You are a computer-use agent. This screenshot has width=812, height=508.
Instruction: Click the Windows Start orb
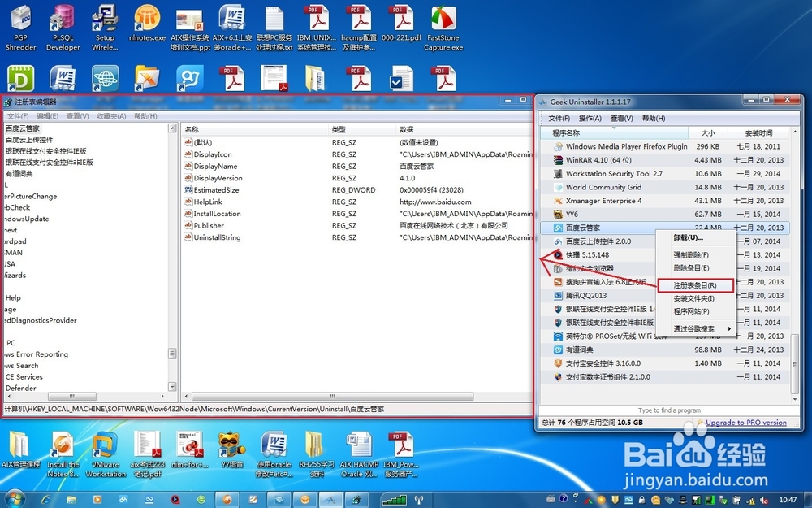(15, 499)
